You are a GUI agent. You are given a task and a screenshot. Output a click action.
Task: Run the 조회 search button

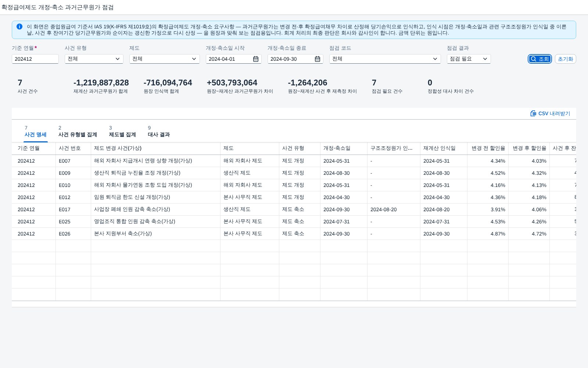click(540, 59)
